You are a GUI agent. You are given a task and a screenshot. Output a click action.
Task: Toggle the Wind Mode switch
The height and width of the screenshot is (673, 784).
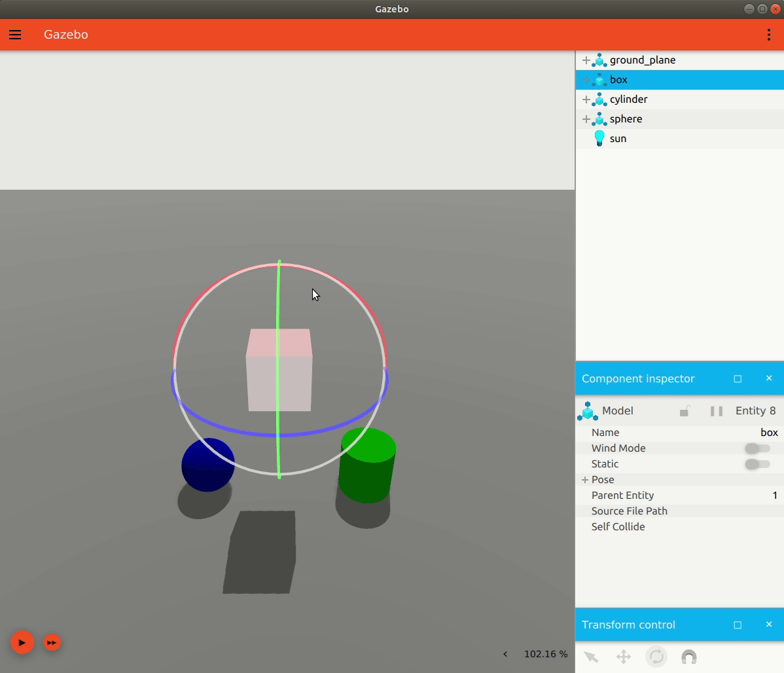point(758,448)
